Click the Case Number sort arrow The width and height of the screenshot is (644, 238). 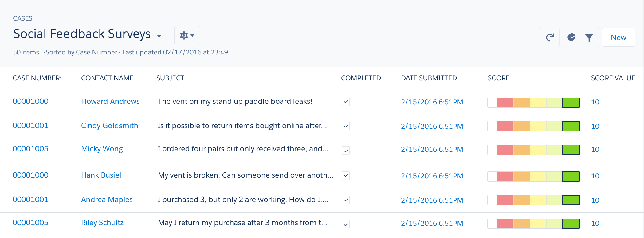61,78
